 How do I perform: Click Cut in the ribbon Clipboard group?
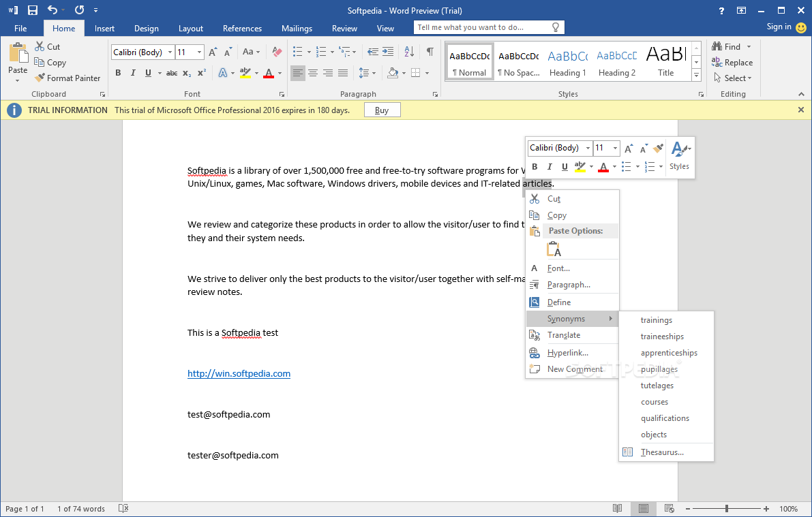point(47,46)
